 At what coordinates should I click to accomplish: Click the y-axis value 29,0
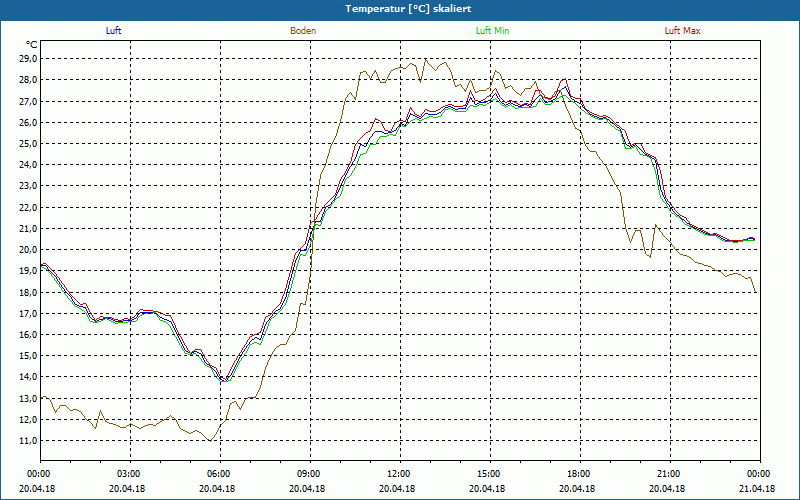click(29, 59)
